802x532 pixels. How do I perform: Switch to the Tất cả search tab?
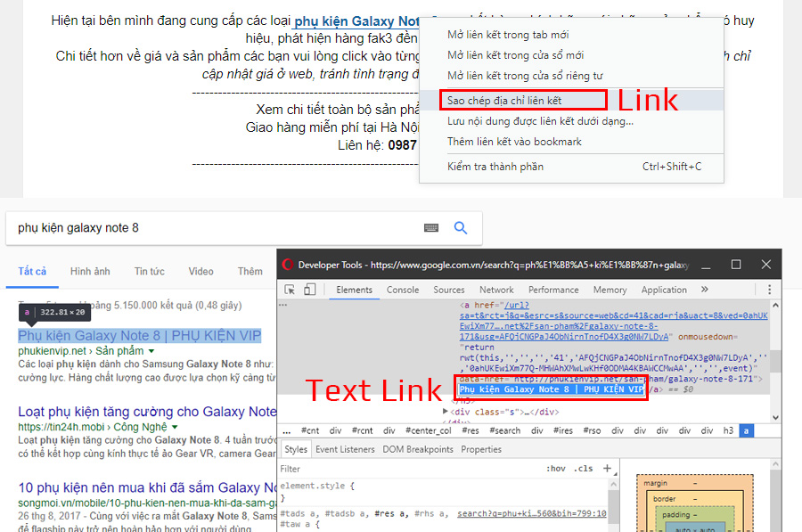click(x=32, y=271)
